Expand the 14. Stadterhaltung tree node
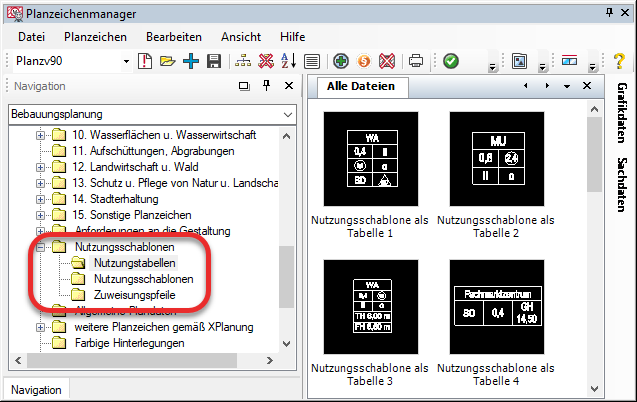 click(41, 199)
